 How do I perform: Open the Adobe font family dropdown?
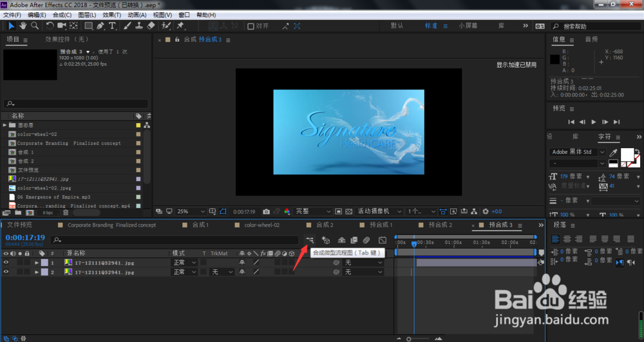click(577, 152)
